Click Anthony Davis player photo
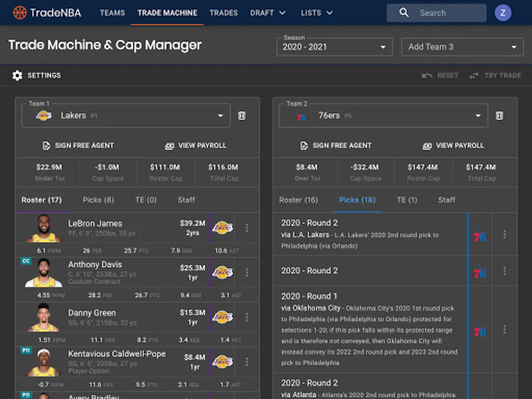The image size is (532, 399). tap(44, 273)
